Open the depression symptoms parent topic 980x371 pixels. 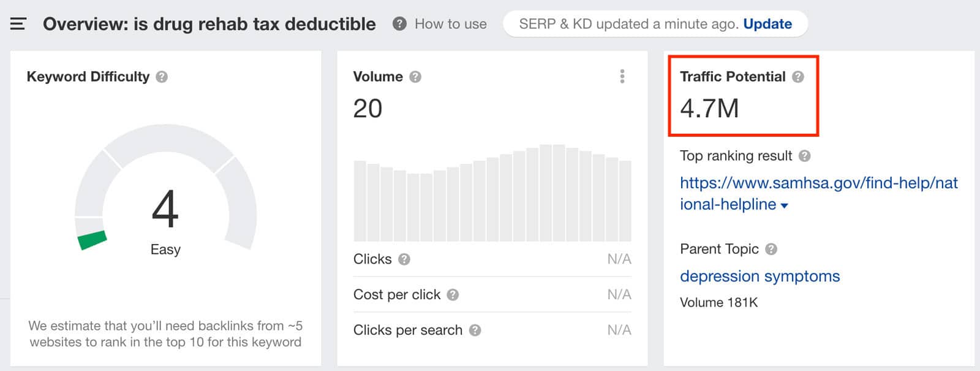pyautogui.click(x=759, y=276)
